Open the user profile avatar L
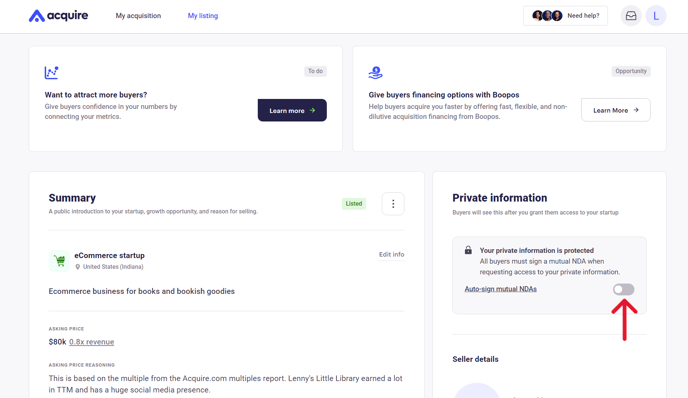This screenshot has width=688, height=398. click(x=656, y=16)
